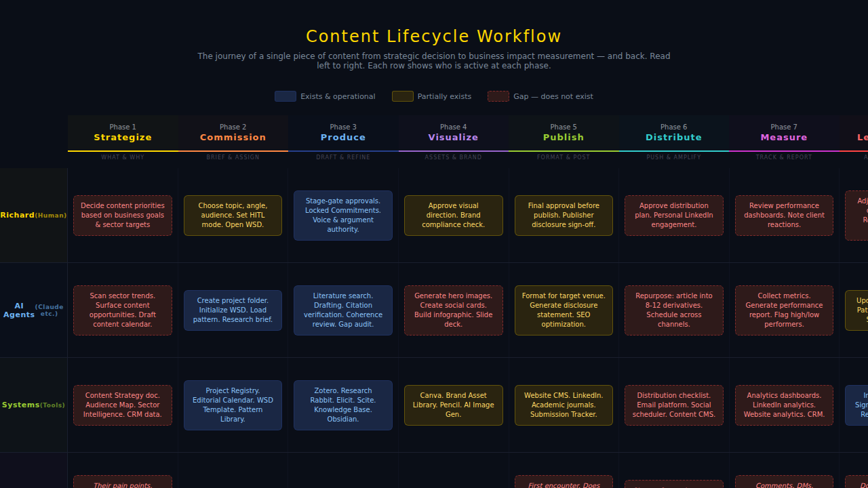Click the 'Zotero. Research Rabbit' systems card
This screenshot has height=488, width=868.
pos(343,405)
